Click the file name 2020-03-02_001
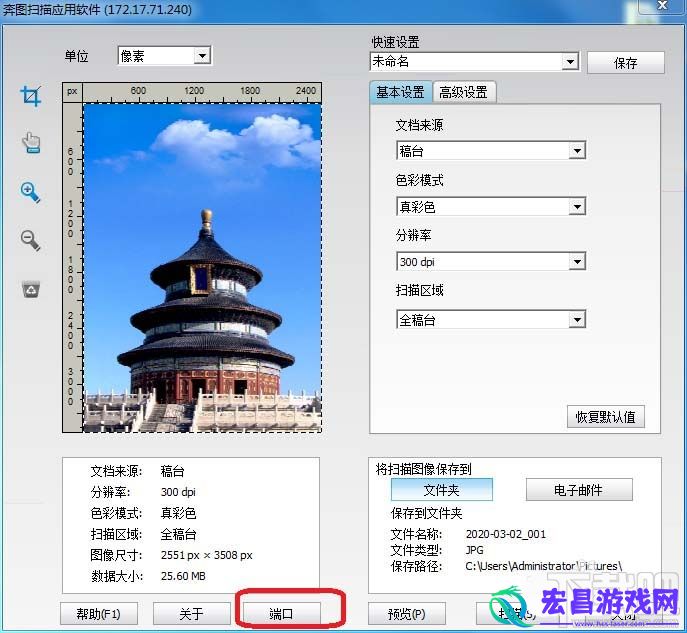The width and height of the screenshot is (687, 633). (506, 534)
